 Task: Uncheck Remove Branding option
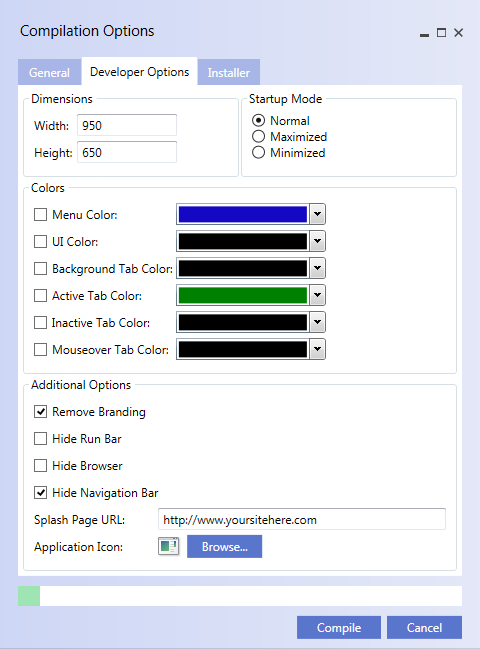40,412
